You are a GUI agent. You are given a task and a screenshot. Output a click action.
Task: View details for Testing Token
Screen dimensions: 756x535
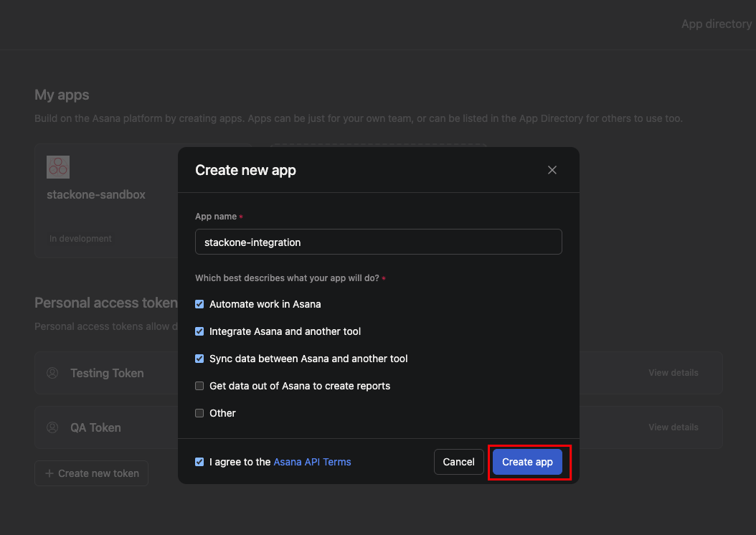point(673,373)
